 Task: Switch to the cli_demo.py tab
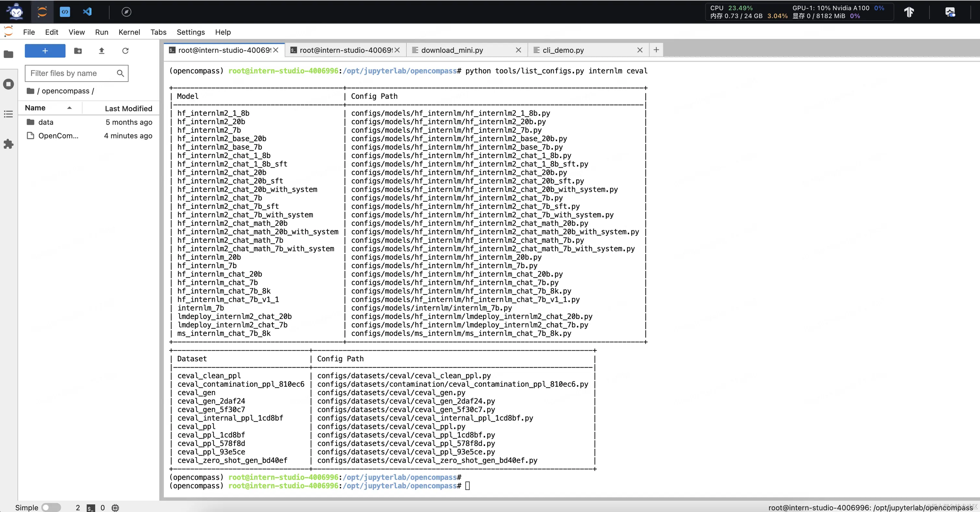click(x=563, y=50)
